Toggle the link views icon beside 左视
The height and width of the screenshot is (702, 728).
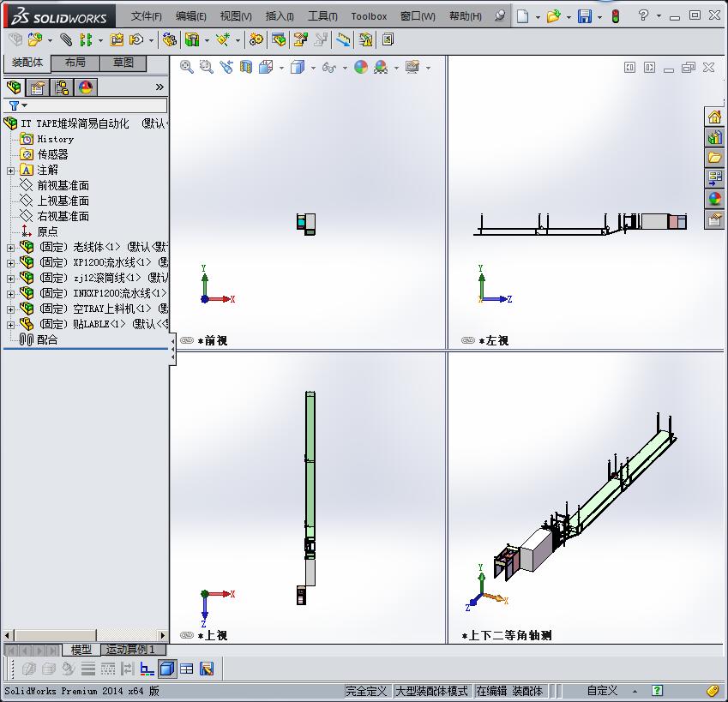468,340
